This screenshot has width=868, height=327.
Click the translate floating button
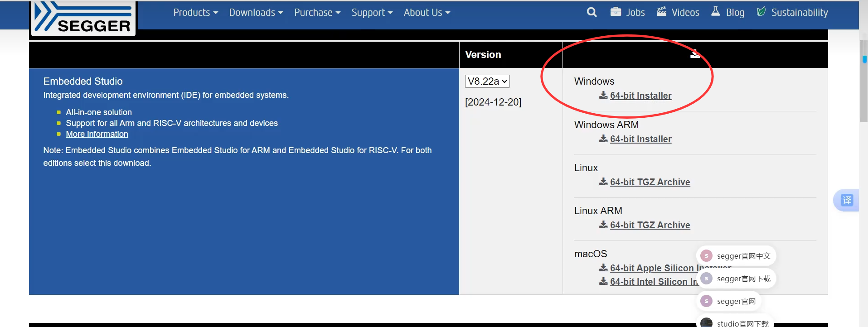[846, 200]
